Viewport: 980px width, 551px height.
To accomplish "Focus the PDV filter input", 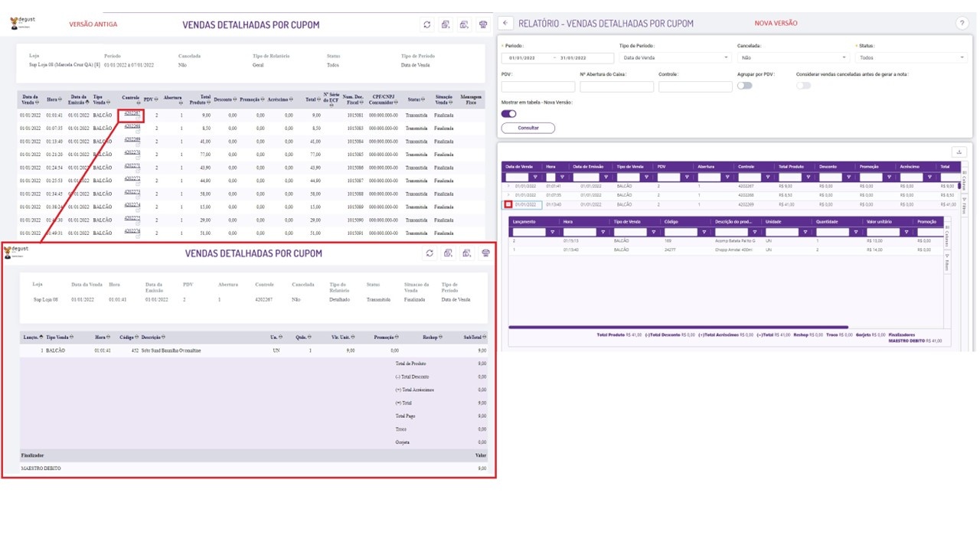I will [538, 86].
